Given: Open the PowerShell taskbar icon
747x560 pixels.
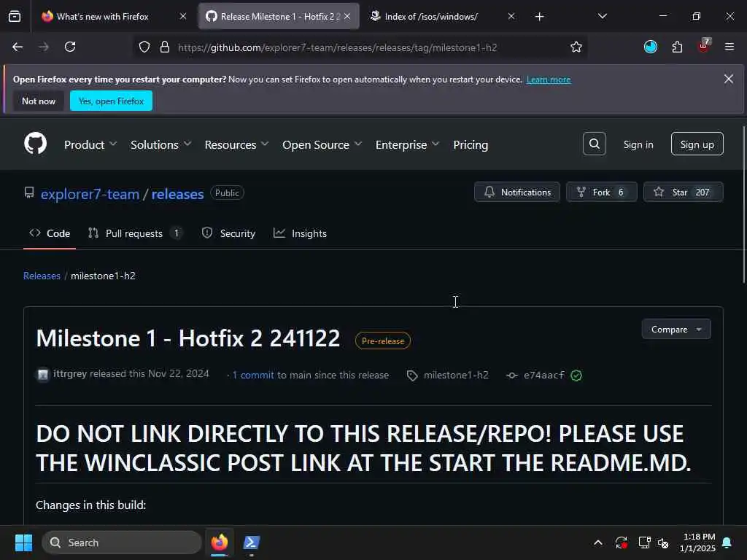Looking at the screenshot, I should [252, 542].
